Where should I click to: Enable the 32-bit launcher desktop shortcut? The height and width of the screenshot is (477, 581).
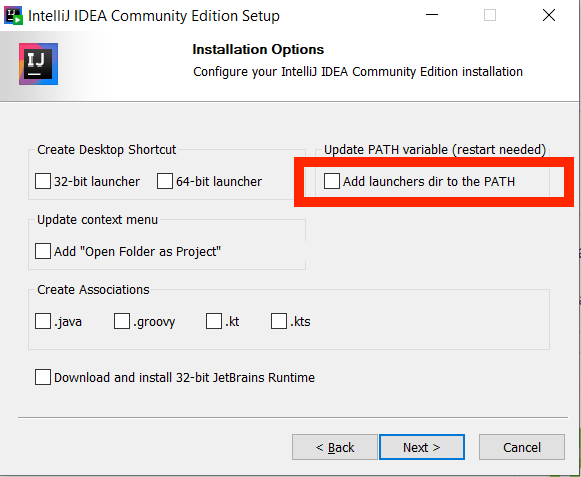(43, 181)
